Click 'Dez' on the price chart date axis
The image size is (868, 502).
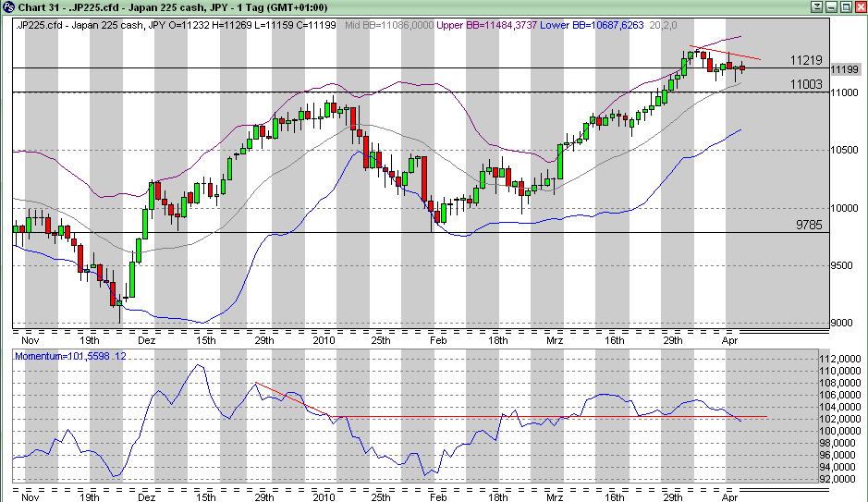(147, 340)
